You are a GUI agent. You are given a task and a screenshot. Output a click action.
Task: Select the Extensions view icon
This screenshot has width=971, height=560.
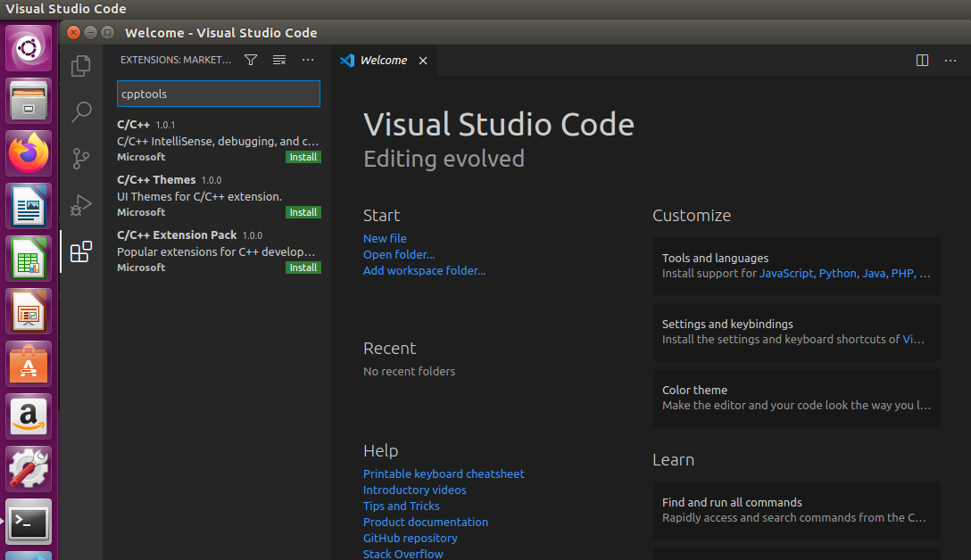81,251
